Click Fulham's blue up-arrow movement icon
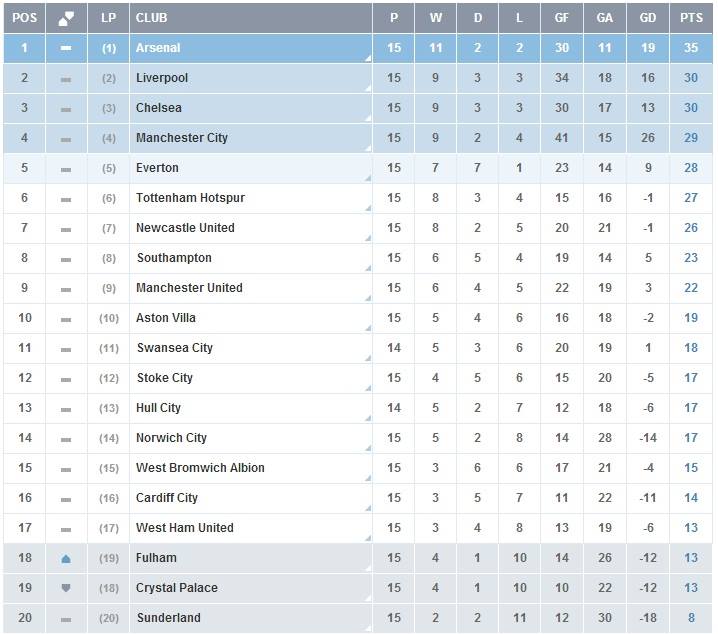The width and height of the screenshot is (718, 634). (66, 558)
